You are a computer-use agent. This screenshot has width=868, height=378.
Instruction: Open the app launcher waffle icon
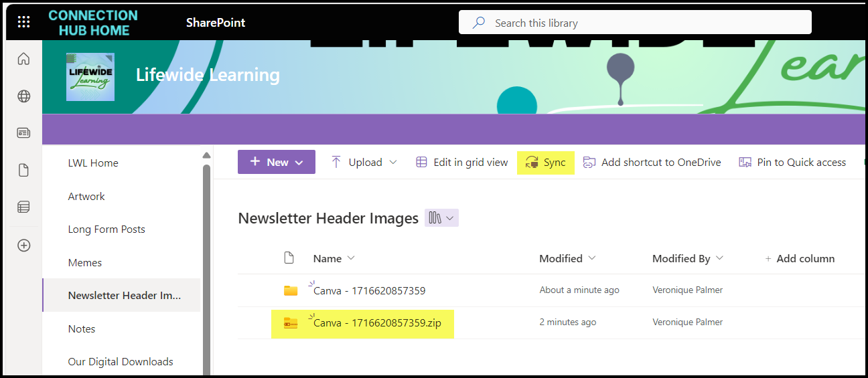[23, 23]
